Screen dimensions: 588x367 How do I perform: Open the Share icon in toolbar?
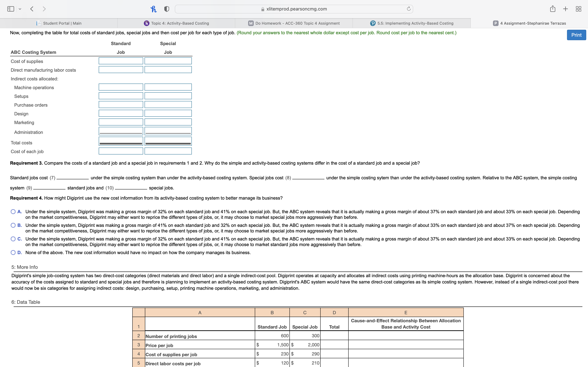(552, 9)
